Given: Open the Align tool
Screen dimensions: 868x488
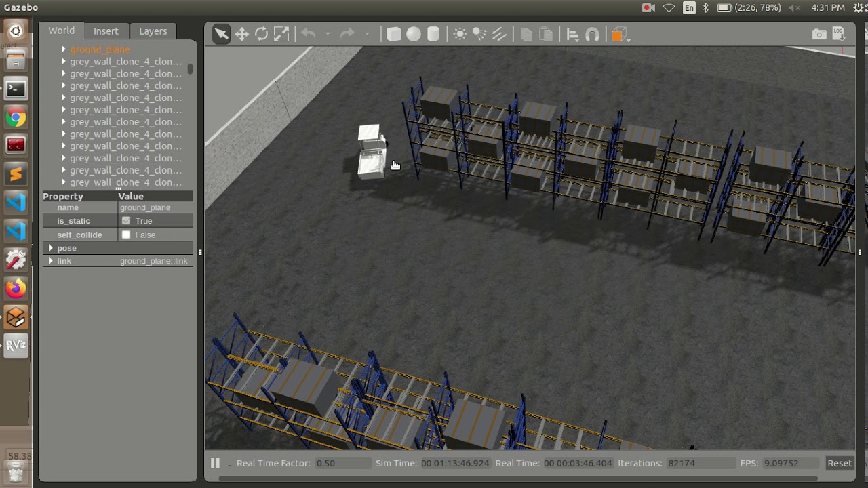Looking at the screenshot, I should tap(572, 35).
